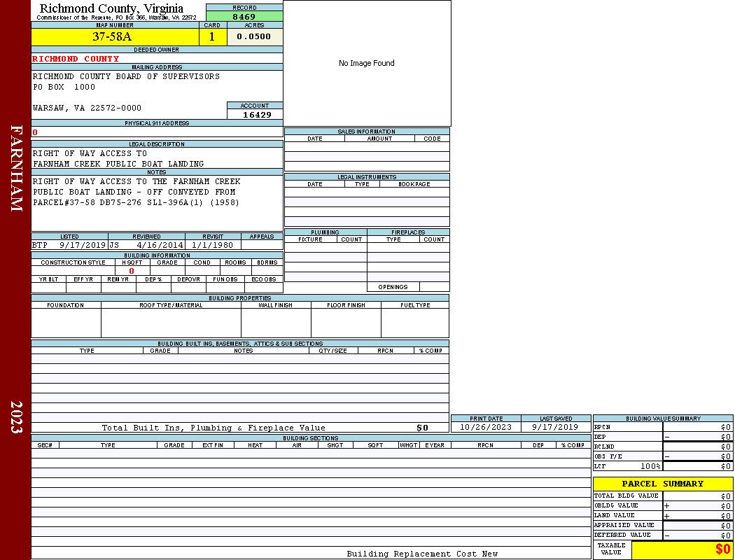Click the last saved date field
The width and height of the screenshot is (735, 560).
pos(555,427)
